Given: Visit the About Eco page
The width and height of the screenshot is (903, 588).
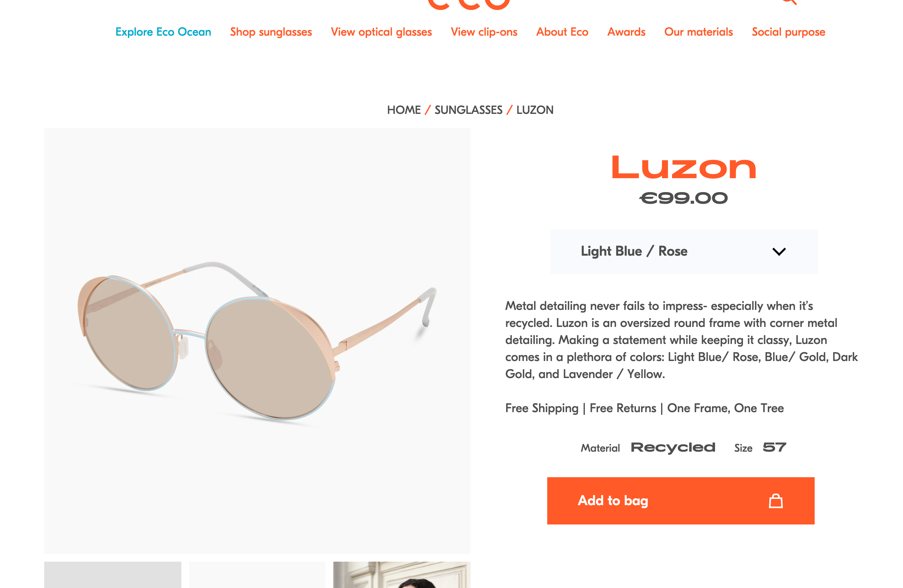Looking at the screenshot, I should (x=562, y=32).
